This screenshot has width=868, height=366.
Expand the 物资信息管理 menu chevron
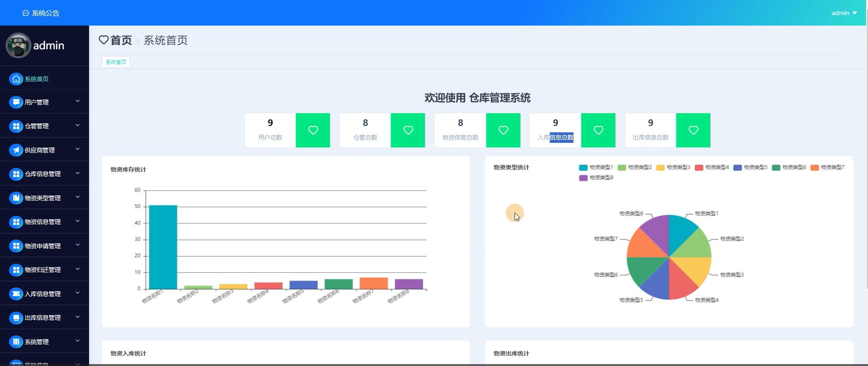(77, 221)
